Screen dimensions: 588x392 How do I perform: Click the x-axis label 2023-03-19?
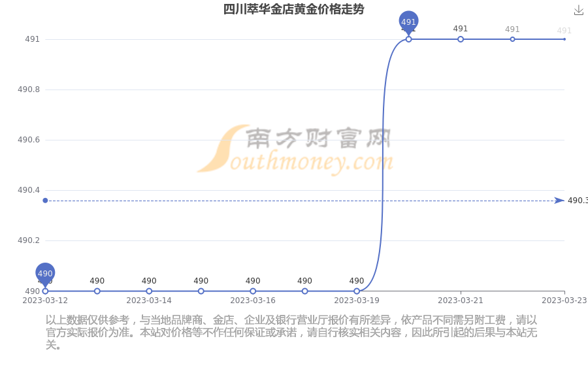pos(357,301)
